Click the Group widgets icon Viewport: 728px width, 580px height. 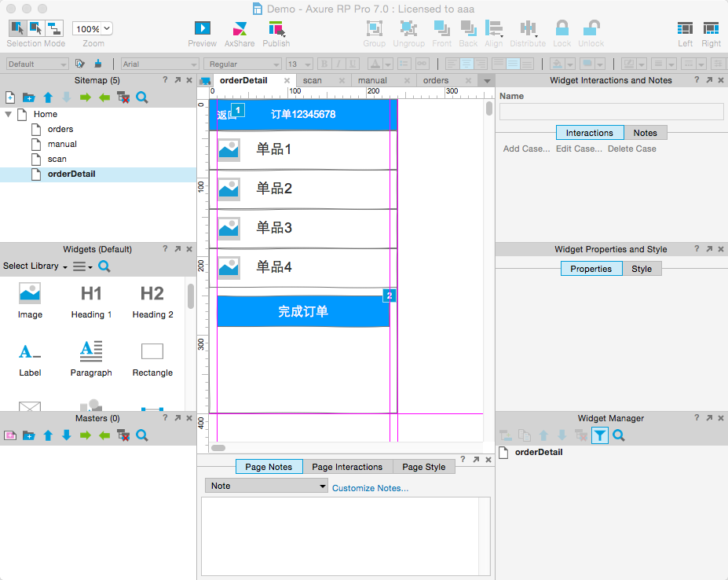375,28
